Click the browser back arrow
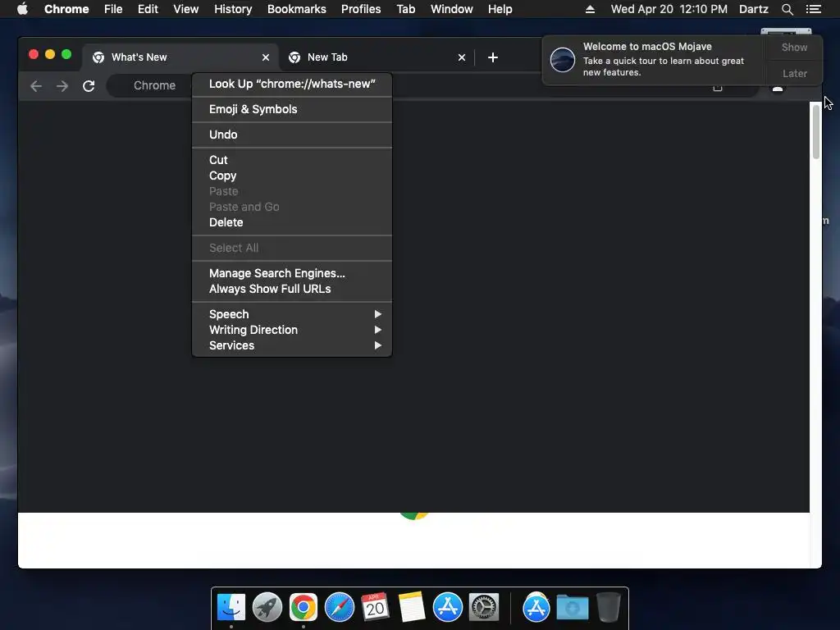This screenshot has width=840, height=630. click(36, 85)
